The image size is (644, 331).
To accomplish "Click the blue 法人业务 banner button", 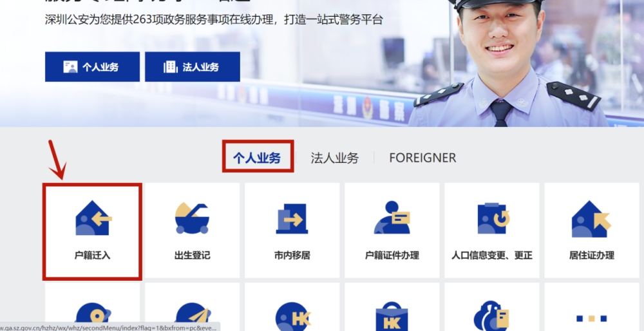I will click(192, 66).
